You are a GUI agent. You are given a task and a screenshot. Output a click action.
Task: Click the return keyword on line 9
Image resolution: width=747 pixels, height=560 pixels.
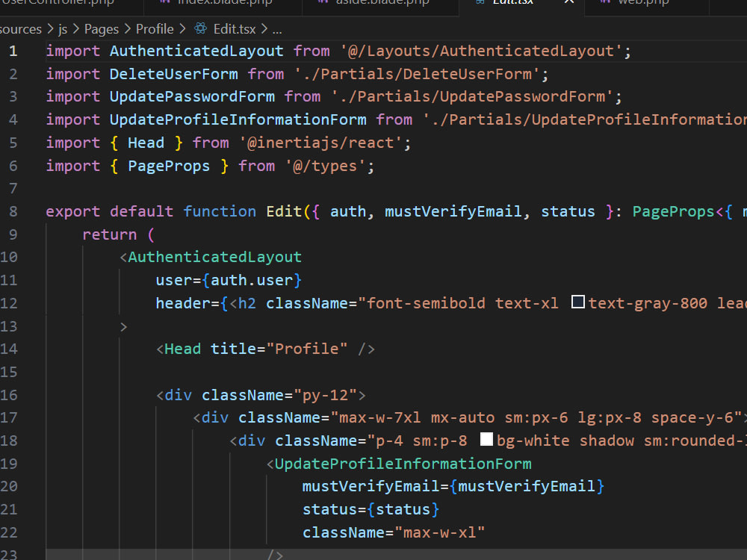pos(110,234)
